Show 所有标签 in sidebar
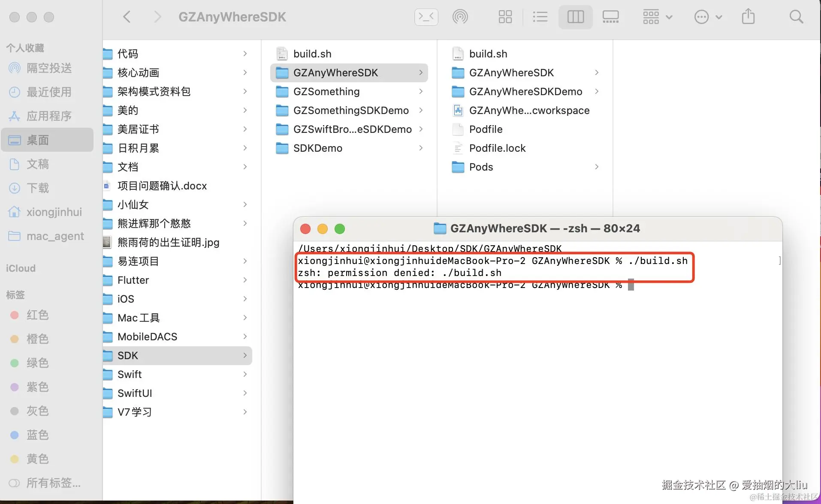 pos(47,483)
